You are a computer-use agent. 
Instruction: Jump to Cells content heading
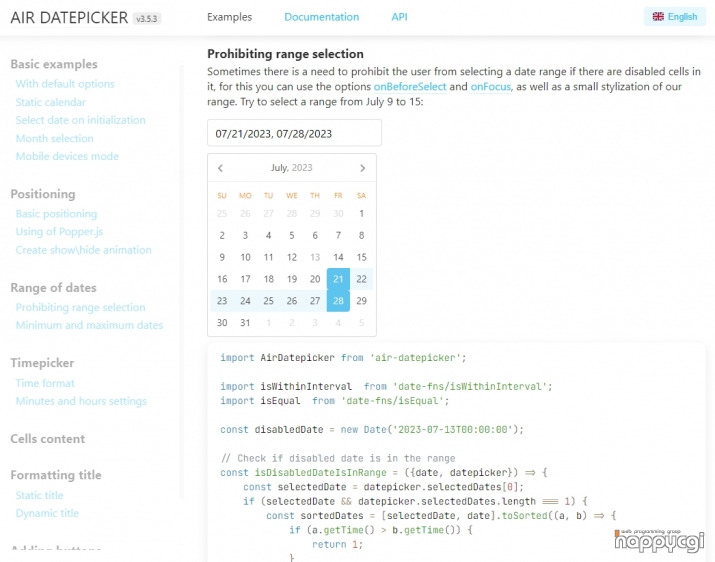[47, 439]
